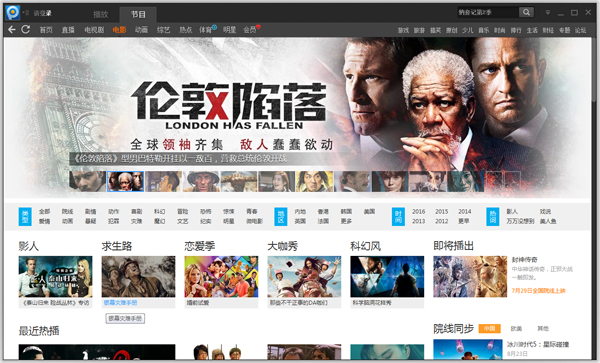Filter by year 2013
This screenshot has height=363, width=600.
pos(419,221)
